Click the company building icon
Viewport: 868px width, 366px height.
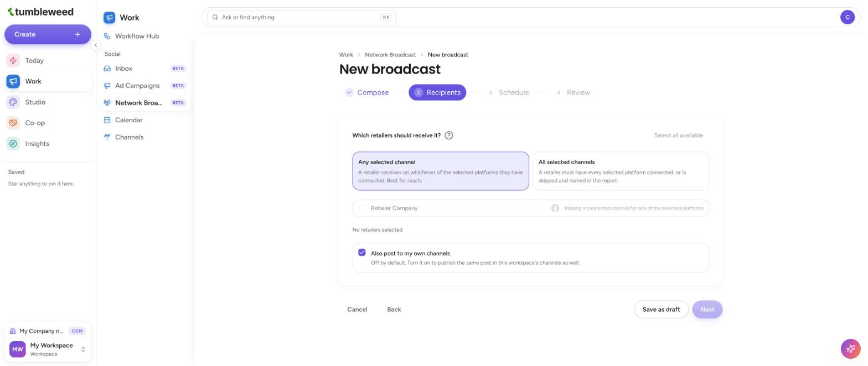(x=13, y=331)
